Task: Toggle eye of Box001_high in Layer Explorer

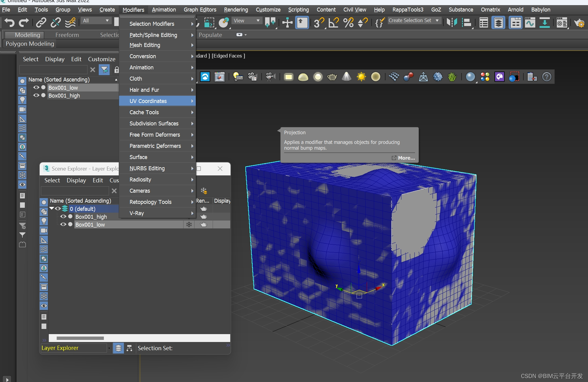Action: (x=63, y=217)
